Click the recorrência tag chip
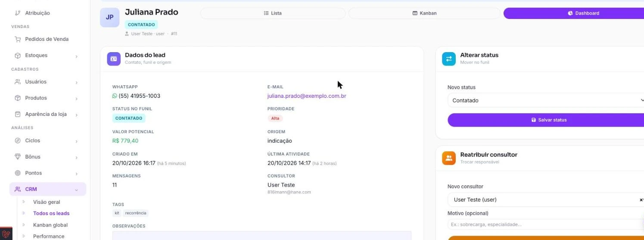Screen dimensions: 644x240 click(x=136, y=213)
